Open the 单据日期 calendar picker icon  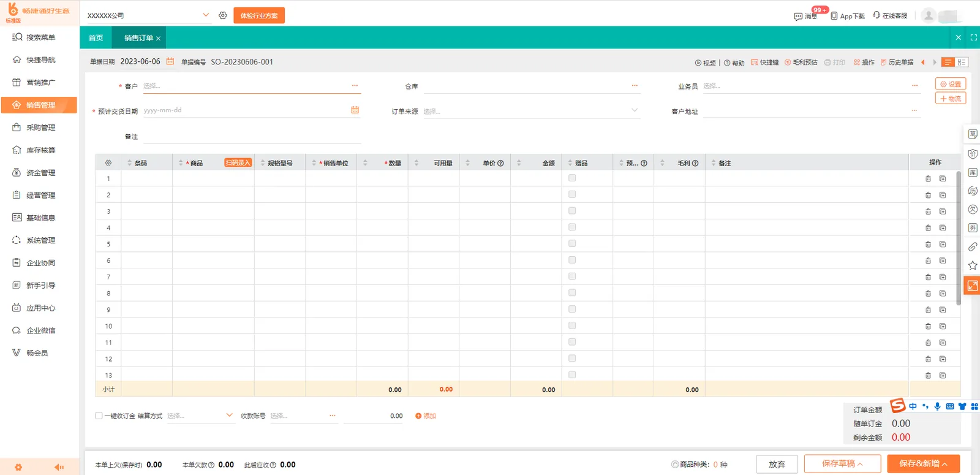click(x=170, y=61)
